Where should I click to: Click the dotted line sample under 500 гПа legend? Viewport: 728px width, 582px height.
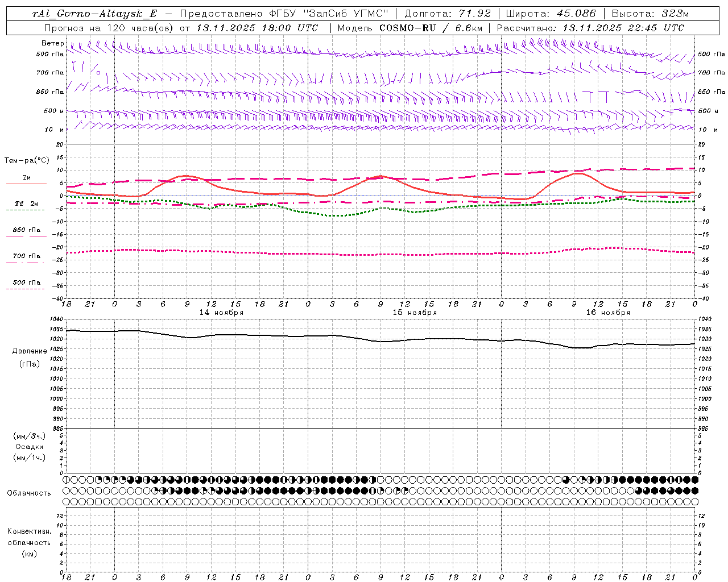pos(26,289)
